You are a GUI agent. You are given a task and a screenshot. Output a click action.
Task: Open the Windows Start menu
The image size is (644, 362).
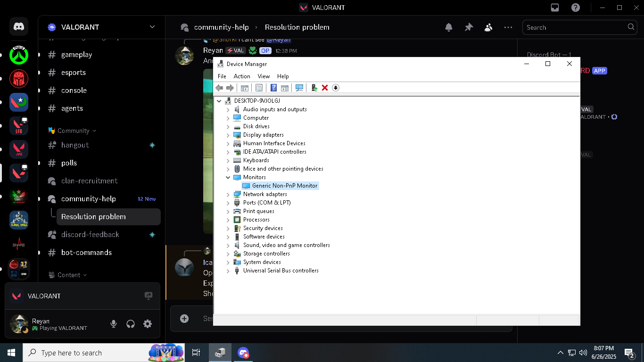tap(11, 353)
